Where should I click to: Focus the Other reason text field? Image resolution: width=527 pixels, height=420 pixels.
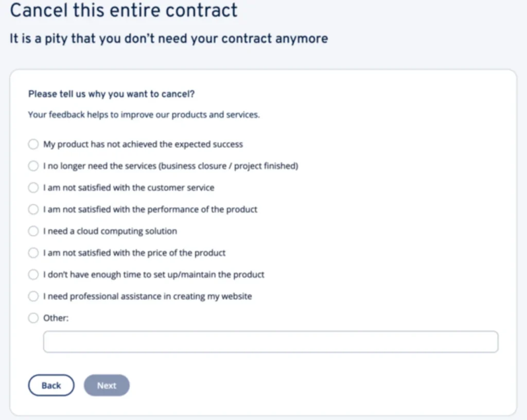(x=270, y=342)
